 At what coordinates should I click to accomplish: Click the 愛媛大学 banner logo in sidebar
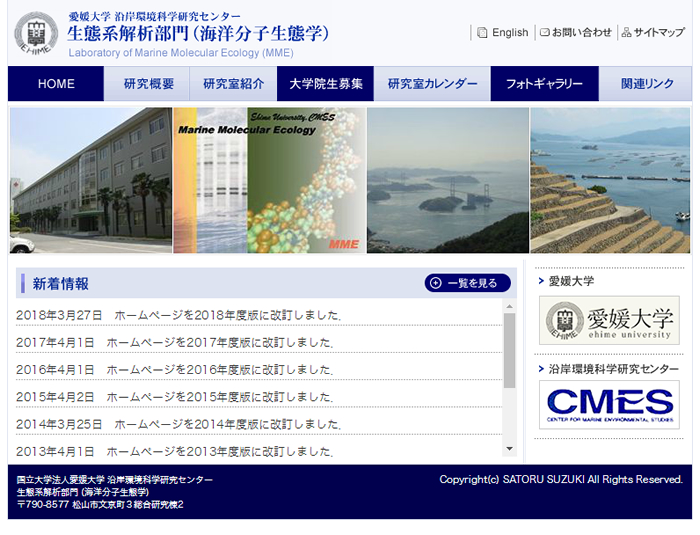coord(609,321)
